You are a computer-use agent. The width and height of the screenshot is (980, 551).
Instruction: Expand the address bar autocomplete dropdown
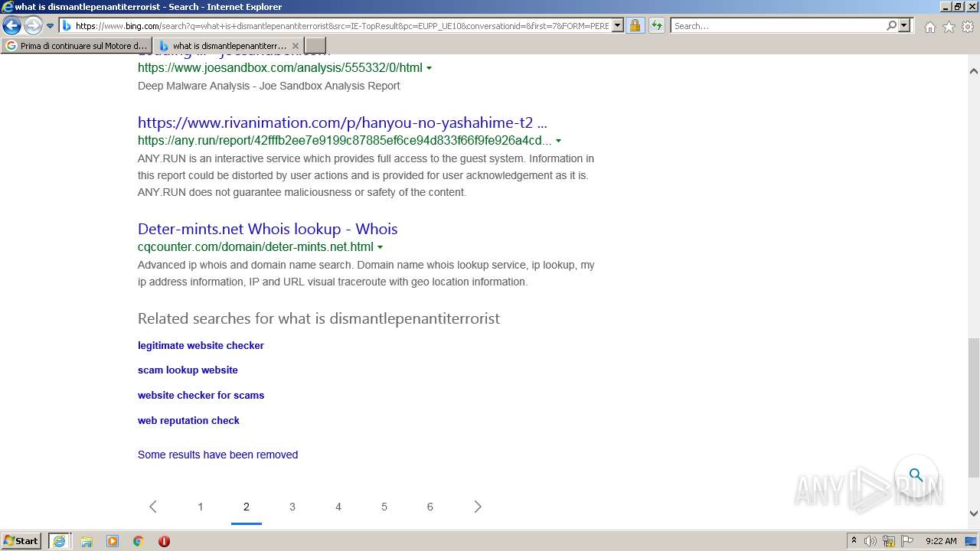(618, 26)
